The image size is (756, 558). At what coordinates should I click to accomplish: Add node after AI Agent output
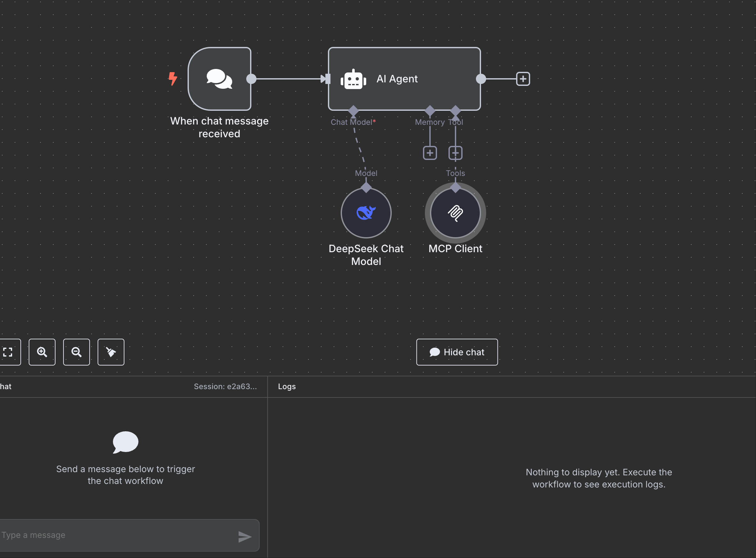coord(523,79)
